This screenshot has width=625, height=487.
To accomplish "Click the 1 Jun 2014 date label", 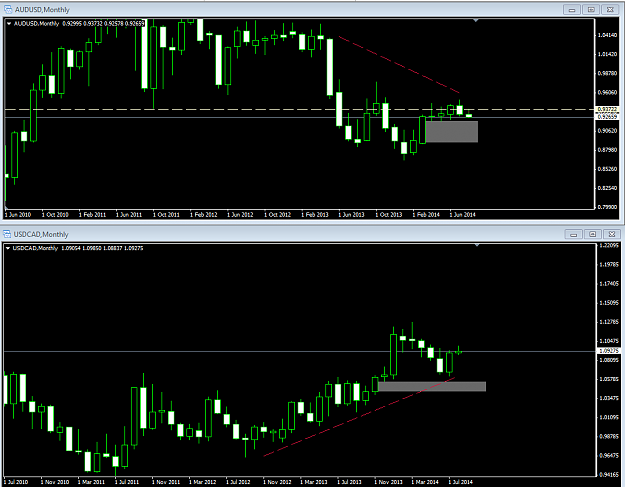I will pos(463,215).
